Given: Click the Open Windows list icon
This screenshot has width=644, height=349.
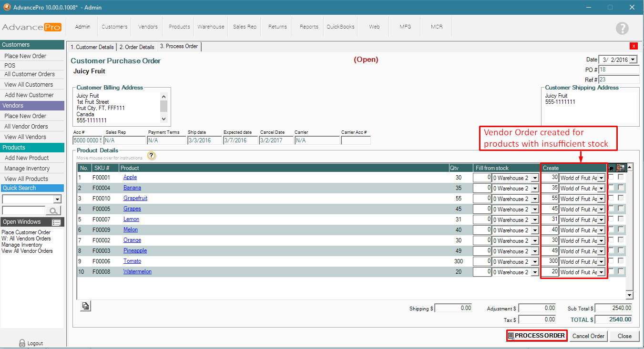Looking at the screenshot, I should 56,222.
